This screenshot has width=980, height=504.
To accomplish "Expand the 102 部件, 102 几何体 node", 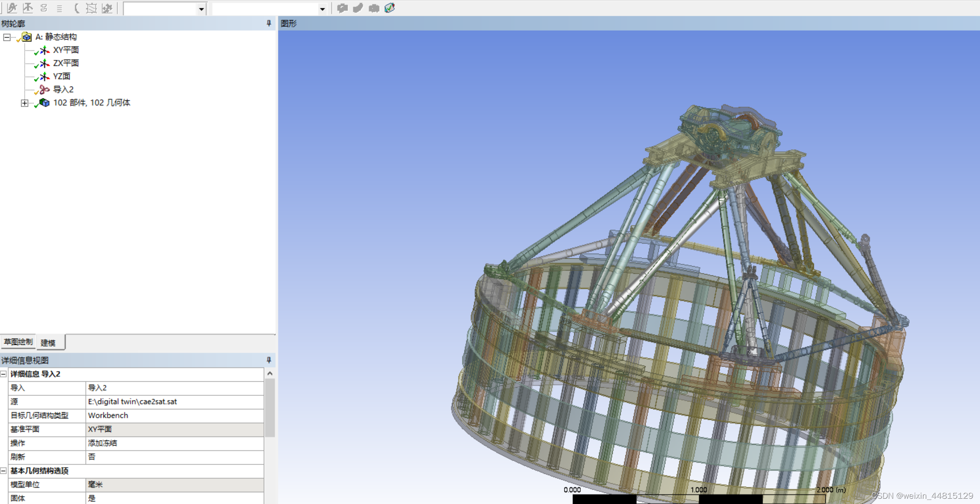I will (25, 103).
